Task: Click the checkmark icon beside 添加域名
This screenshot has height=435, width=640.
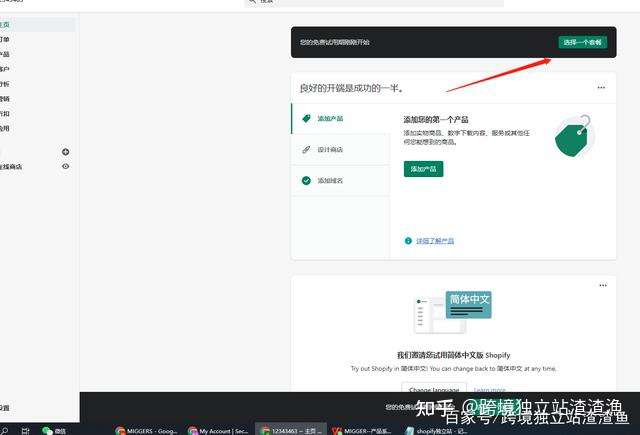Action: 306,180
